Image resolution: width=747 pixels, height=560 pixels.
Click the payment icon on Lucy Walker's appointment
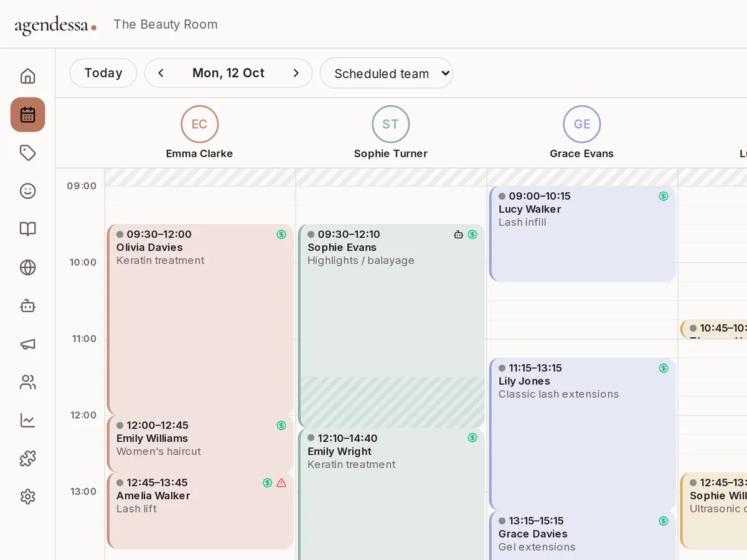tap(664, 196)
